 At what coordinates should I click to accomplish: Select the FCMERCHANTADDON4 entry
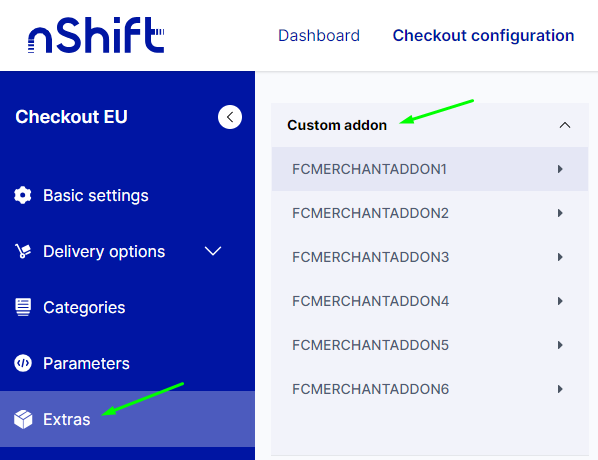point(430,301)
